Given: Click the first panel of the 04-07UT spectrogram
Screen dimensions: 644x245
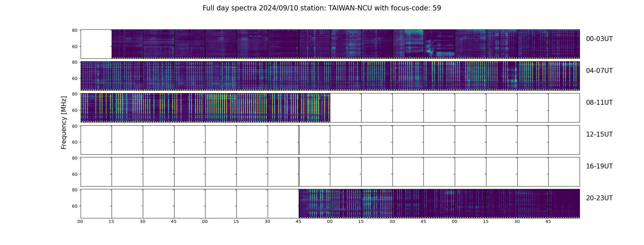Looking at the screenshot, I should pyautogui.click(x=96, y=76).
